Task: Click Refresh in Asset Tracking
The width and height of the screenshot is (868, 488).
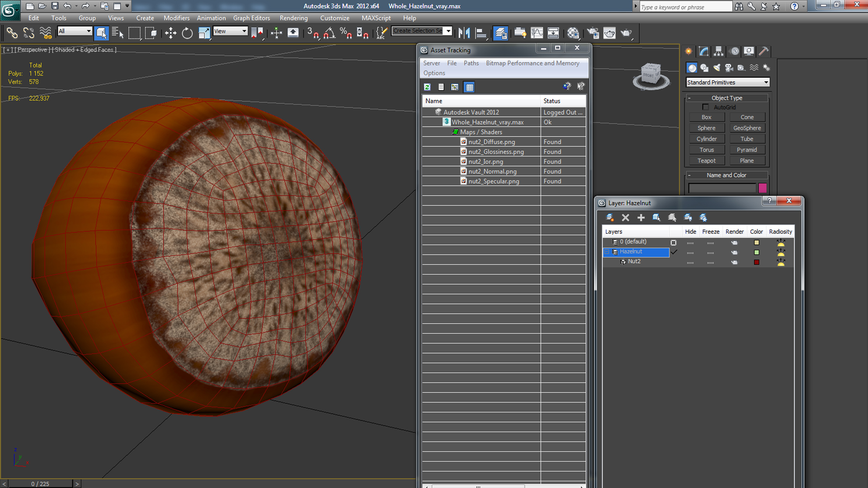Action: 427,87
